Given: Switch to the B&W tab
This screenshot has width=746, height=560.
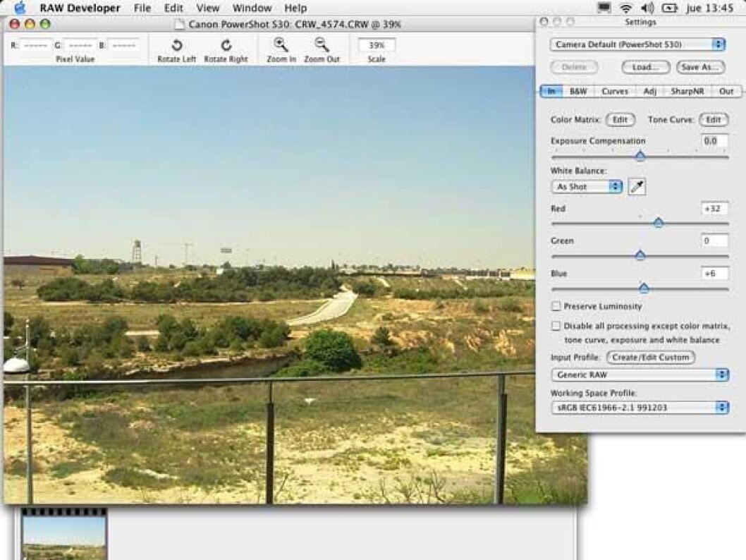Looking at the screenshot, I should [578, 92].
